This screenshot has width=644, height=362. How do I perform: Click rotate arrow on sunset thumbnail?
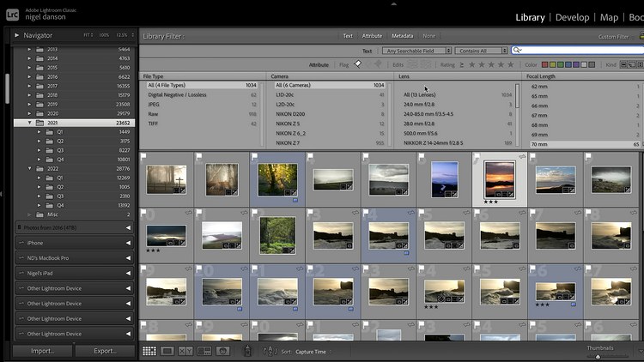coord(522,157)
